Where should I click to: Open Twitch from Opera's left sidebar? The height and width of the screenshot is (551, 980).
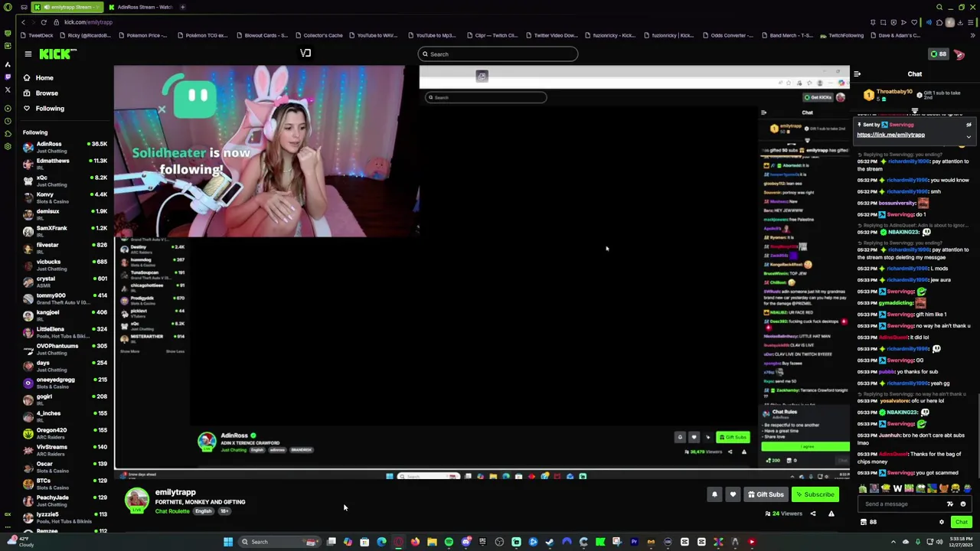(x=8, y=77)
